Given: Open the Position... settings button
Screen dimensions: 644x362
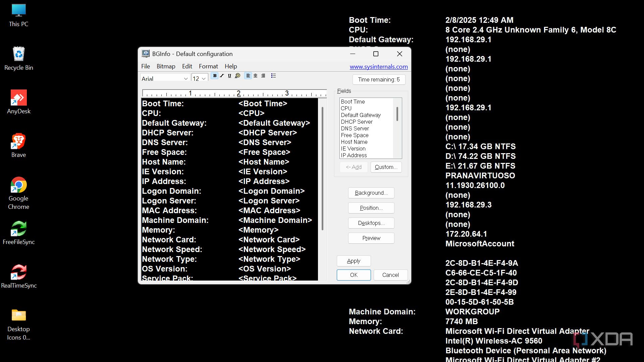Looking at the screenshot, I should [x=371, y=208].
